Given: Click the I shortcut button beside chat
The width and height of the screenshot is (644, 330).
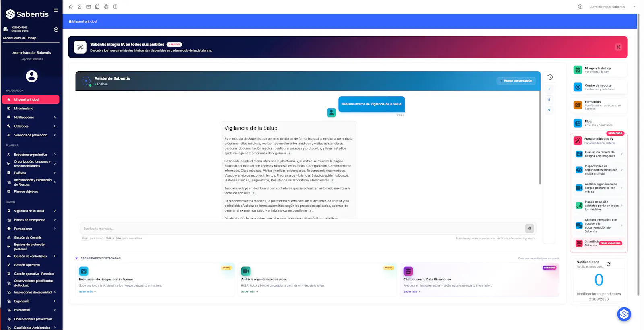Looking at the screenshot, I should tap(549, 89).
